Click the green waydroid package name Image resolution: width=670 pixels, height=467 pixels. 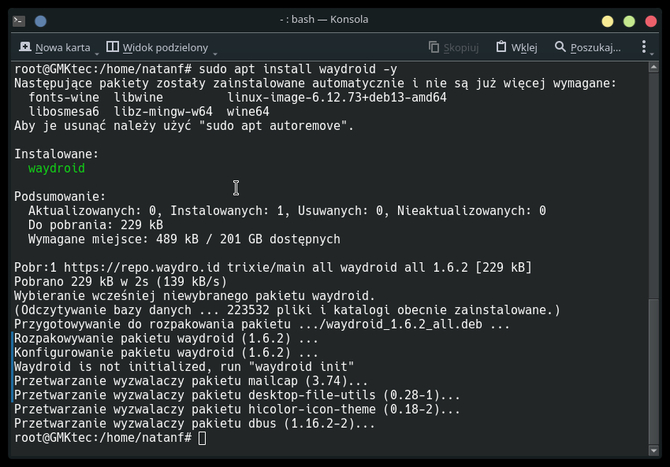[x=56, y=168]
